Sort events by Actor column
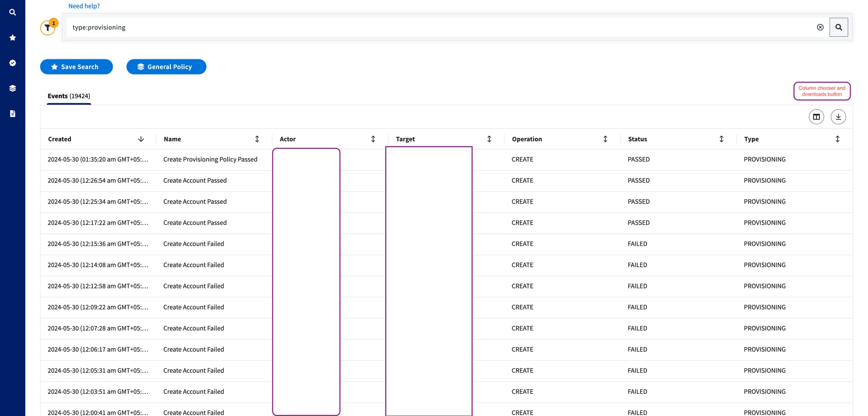Screen dimensions: 868x416 click(373, 139)
